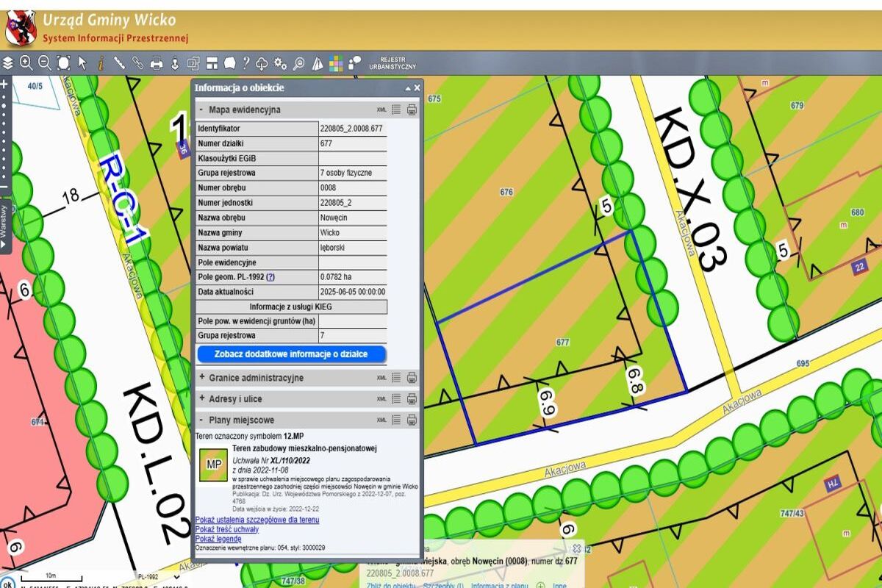882x588 pixels.
Task: Expand the Granice administracyjne section
Action: pyautogui.click(x=201, y=378)
